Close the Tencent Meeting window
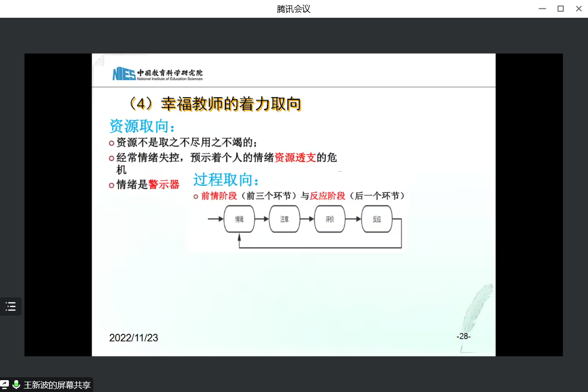Viewport: 588px width, 392px height. click(578, 9)
